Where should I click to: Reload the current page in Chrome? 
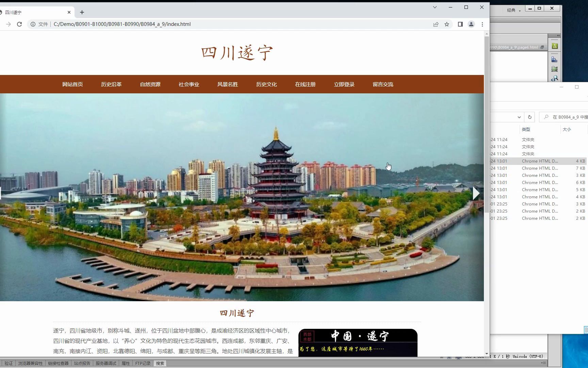click(19, 24)
